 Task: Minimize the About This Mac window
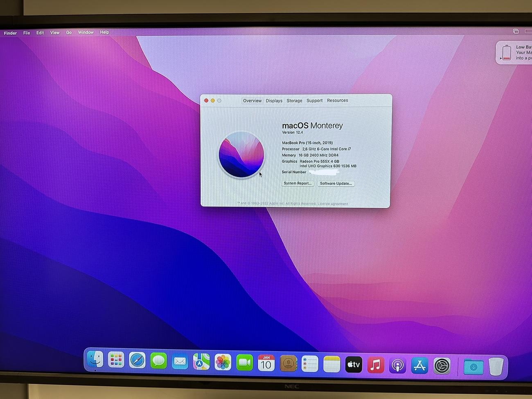213,101
